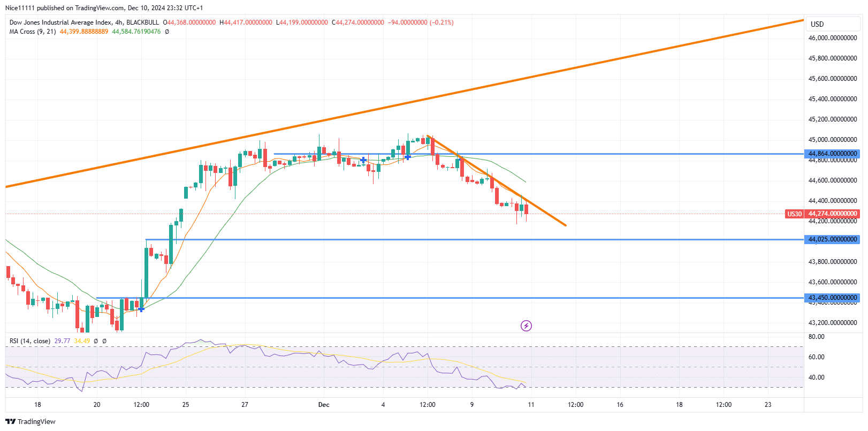Screen dimensions: 868x431
Task: Click the RSI 80.00 scale label
Action: (817, 337)
